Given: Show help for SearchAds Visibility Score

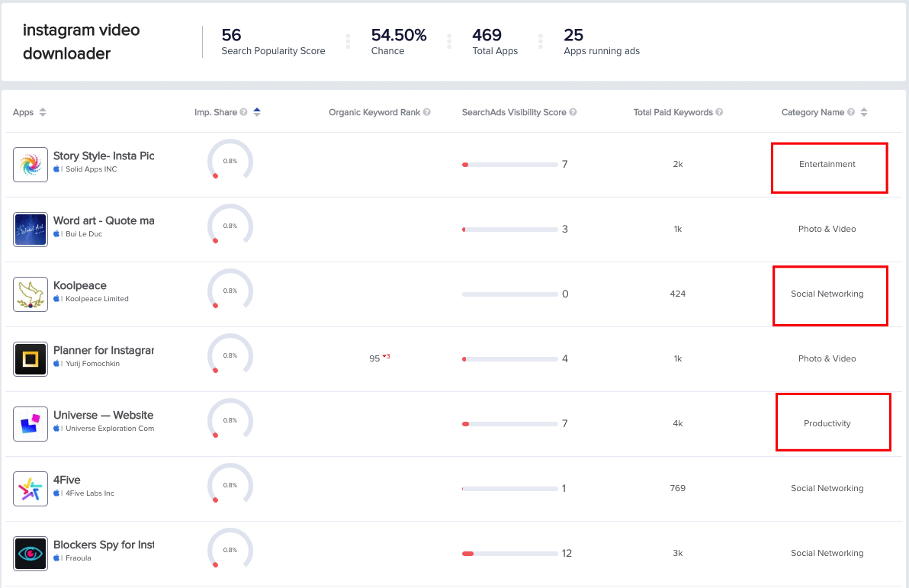Looking at the screenshot, I should click(x=573, y=112).
